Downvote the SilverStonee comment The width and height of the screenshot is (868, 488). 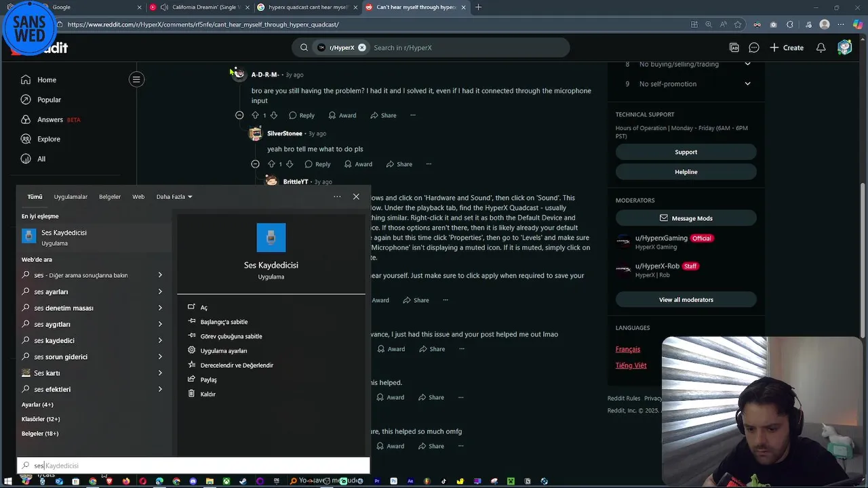(x=290, y=164)
